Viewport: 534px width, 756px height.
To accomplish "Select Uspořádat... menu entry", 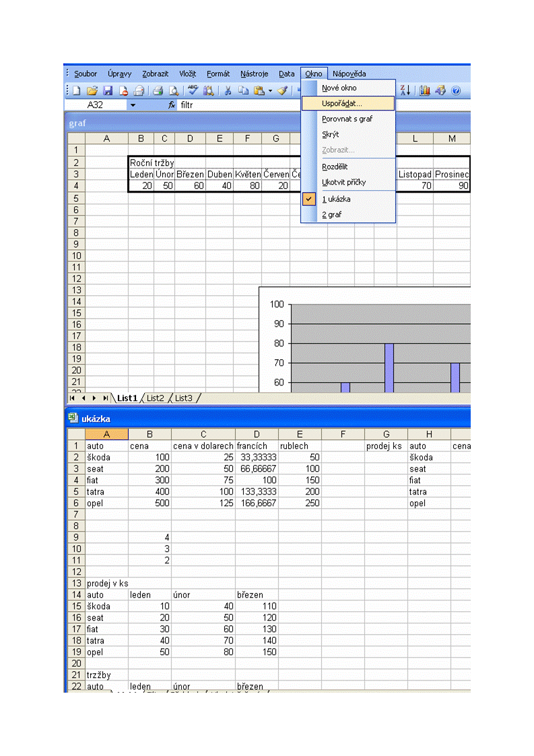I will pos(348,103).
